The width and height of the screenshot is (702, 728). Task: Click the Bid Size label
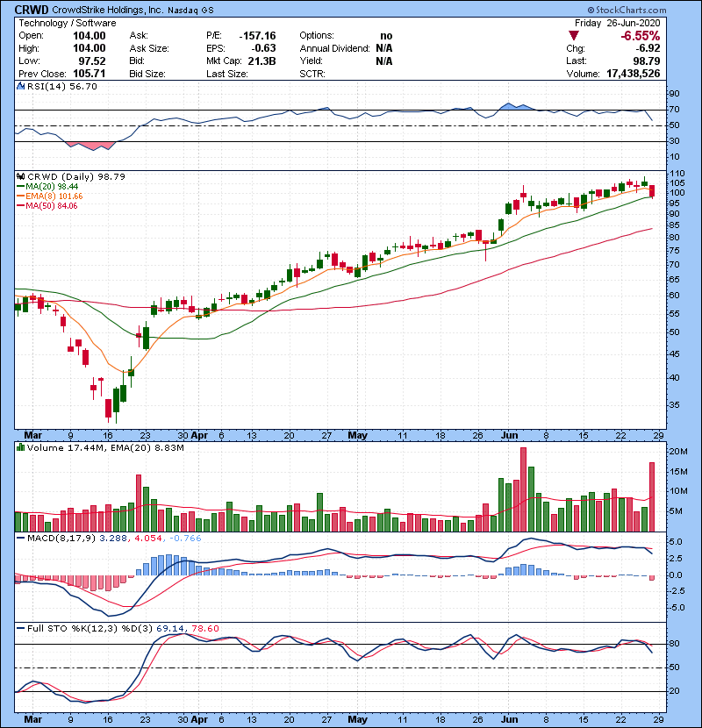147,74
